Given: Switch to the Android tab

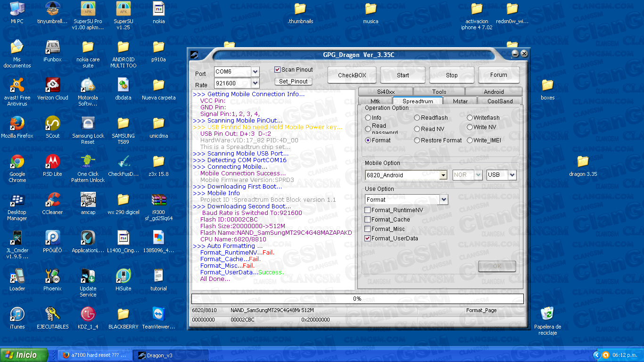Looking at the screenshot, I should pos(494,92).
